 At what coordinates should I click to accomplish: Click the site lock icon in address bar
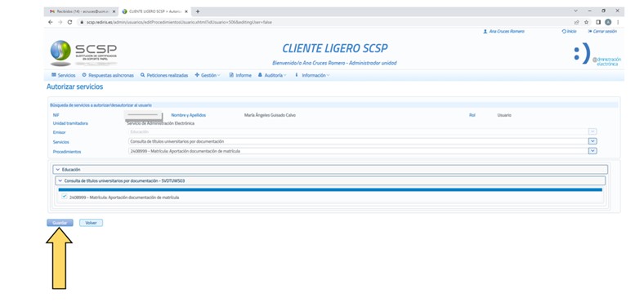82,22
